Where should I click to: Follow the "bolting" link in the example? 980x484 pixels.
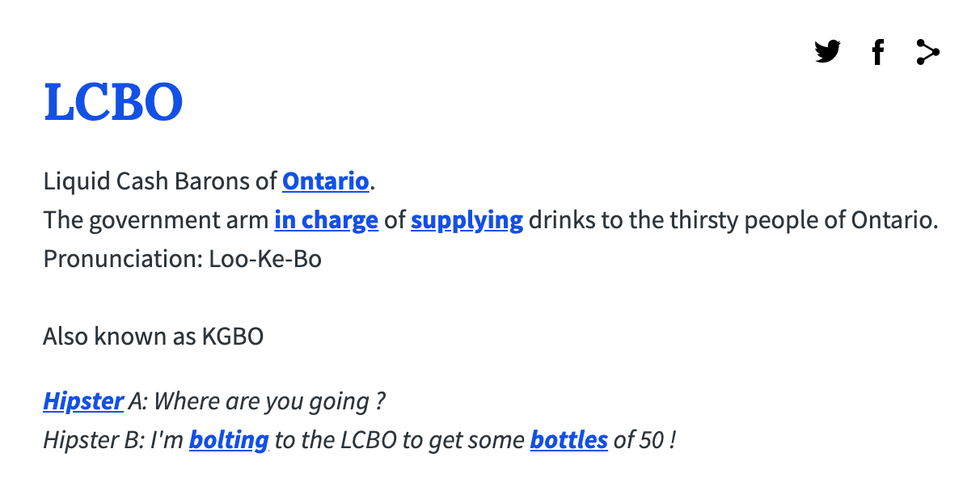(229, 439)
